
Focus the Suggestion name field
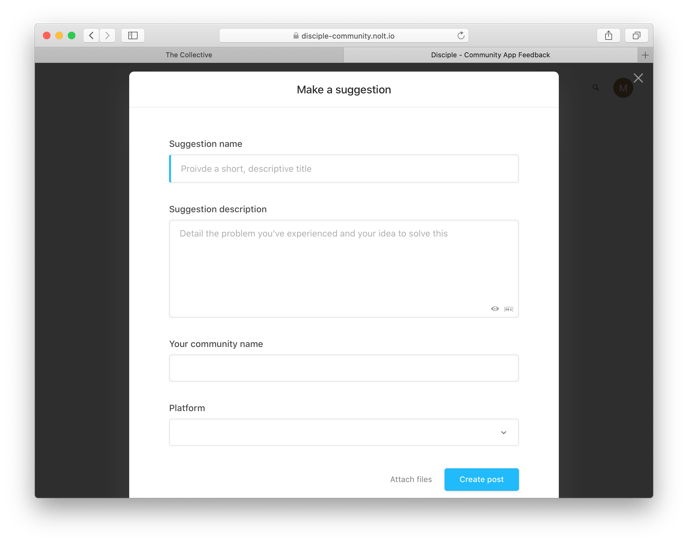coord(344,168)
